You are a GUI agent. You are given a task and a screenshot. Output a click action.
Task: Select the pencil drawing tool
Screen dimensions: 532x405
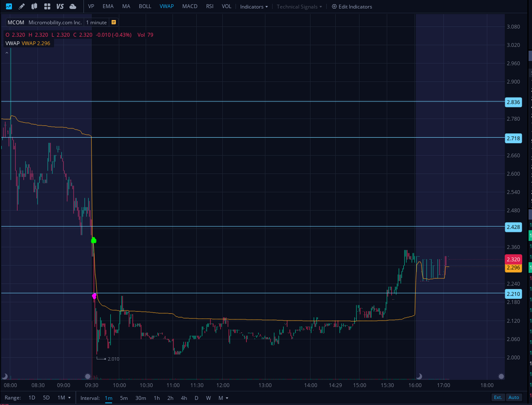click(x=22, y=7)
